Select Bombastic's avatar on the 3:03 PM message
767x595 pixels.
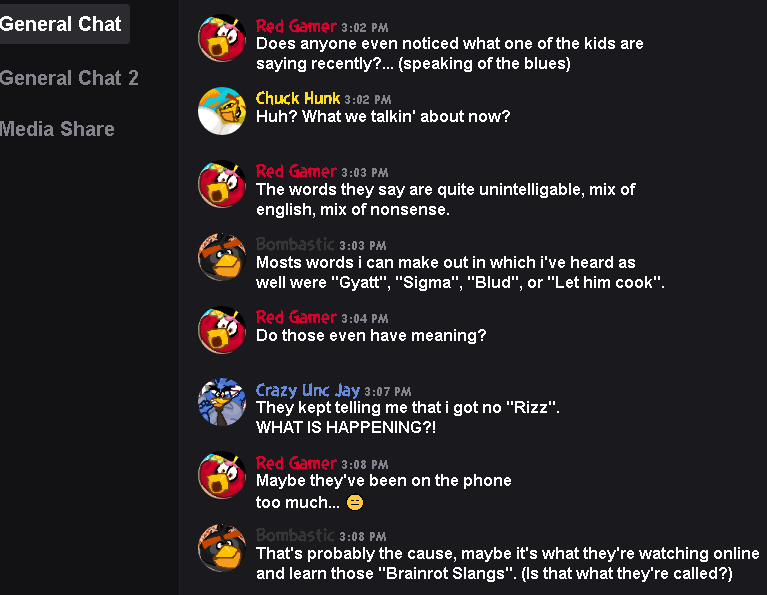pos(222,257)
